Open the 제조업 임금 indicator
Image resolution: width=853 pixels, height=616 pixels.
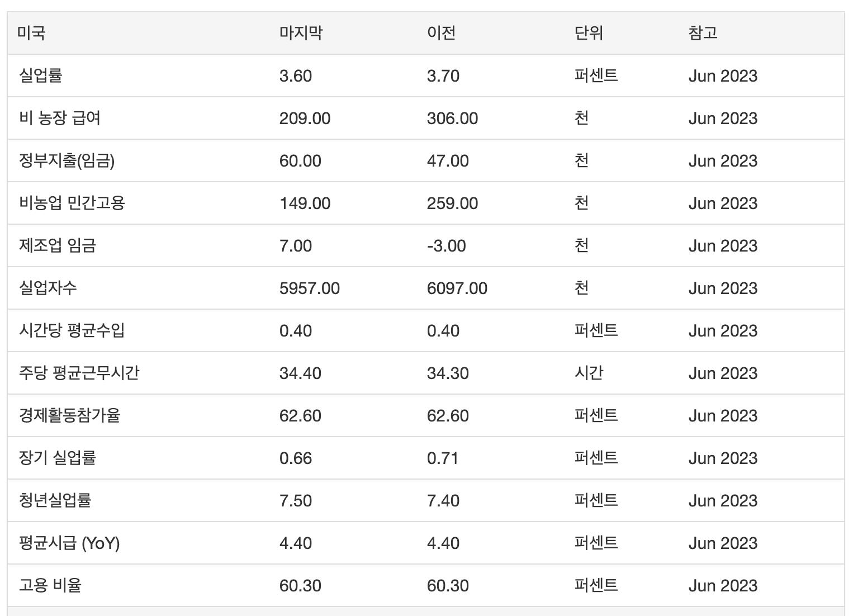[x=58, y=245]
